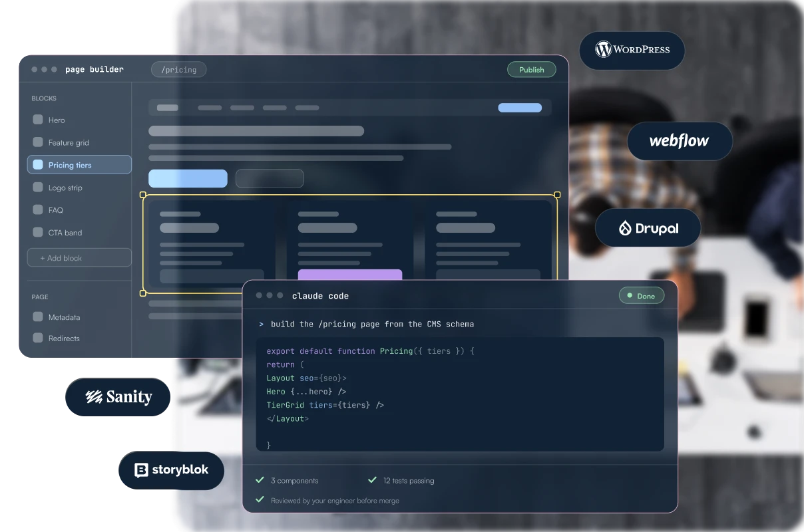Click the outlined hero secondary button
The image size is (804, 532).
[x=270, y=178]
